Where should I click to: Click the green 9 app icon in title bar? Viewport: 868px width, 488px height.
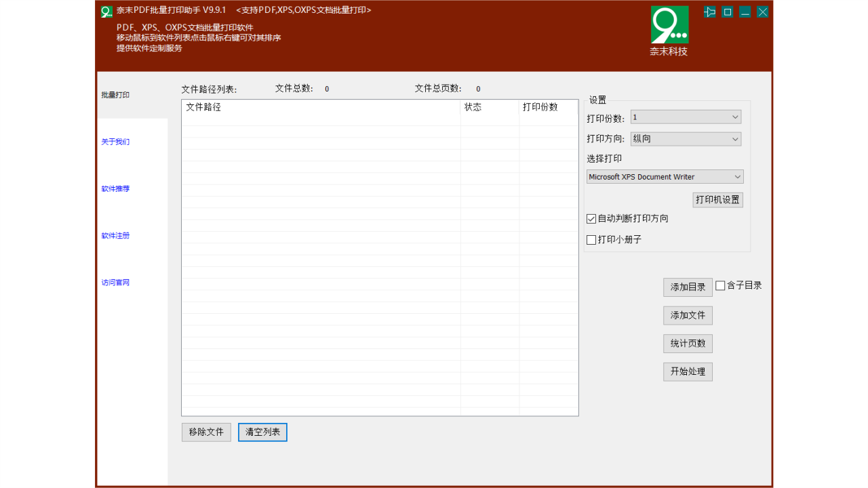click(x=106, y=12)
